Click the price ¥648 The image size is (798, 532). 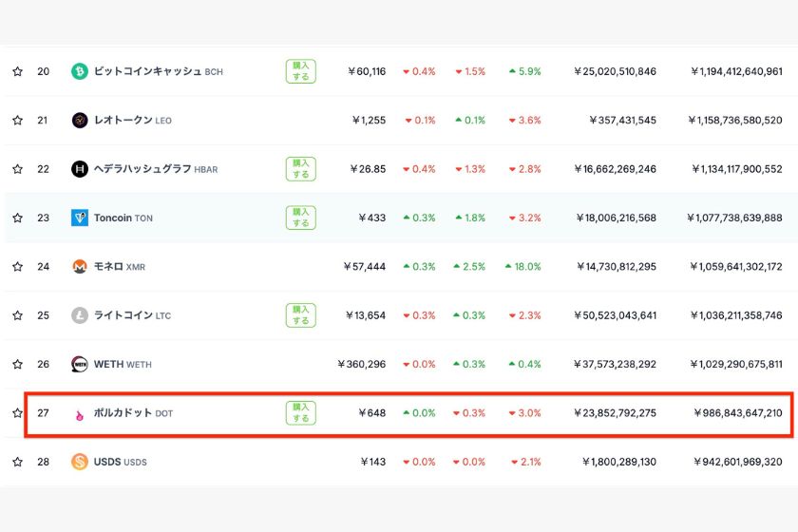click(372, 413)
